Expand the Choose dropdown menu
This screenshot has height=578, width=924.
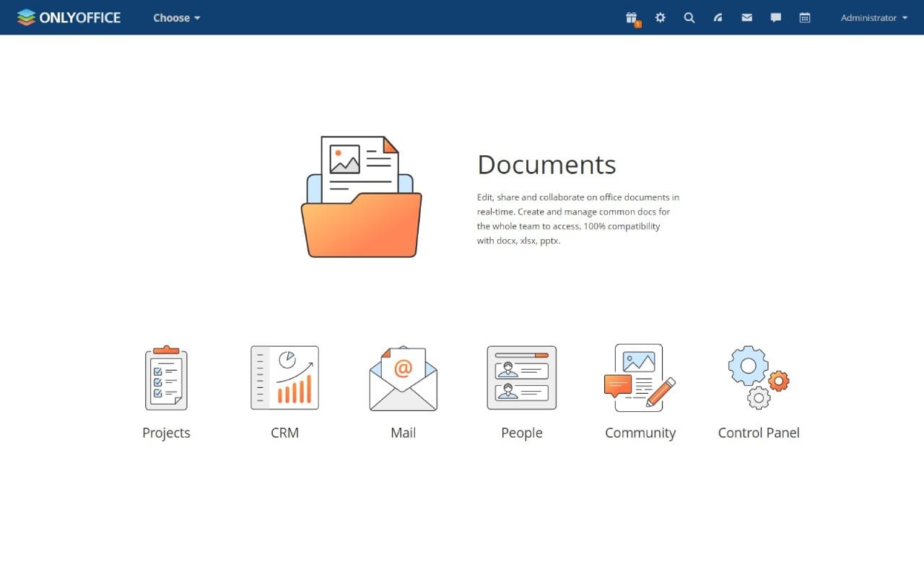coord(175,17)
